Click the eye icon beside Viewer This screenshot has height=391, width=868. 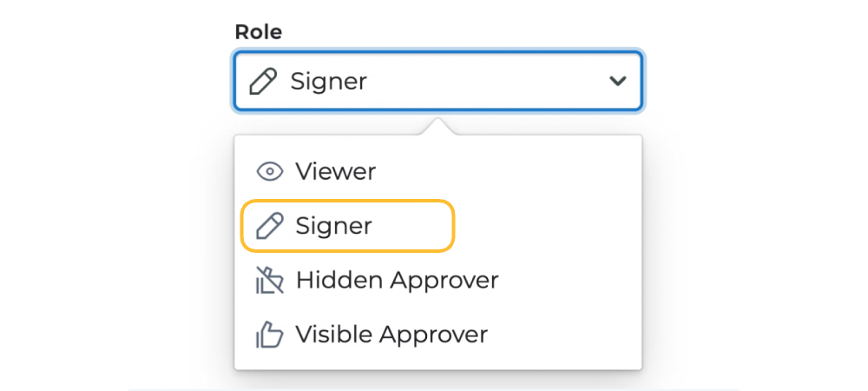(270, 172)
